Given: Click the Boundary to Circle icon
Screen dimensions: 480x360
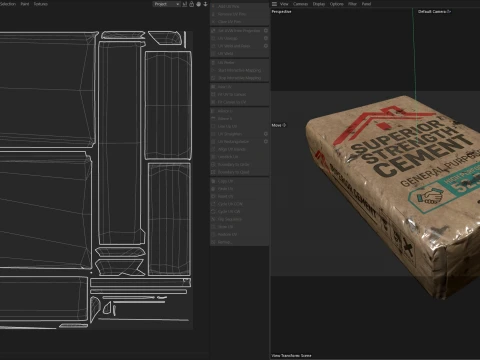Looking at the screenshot, I should [x=214, y=165].
